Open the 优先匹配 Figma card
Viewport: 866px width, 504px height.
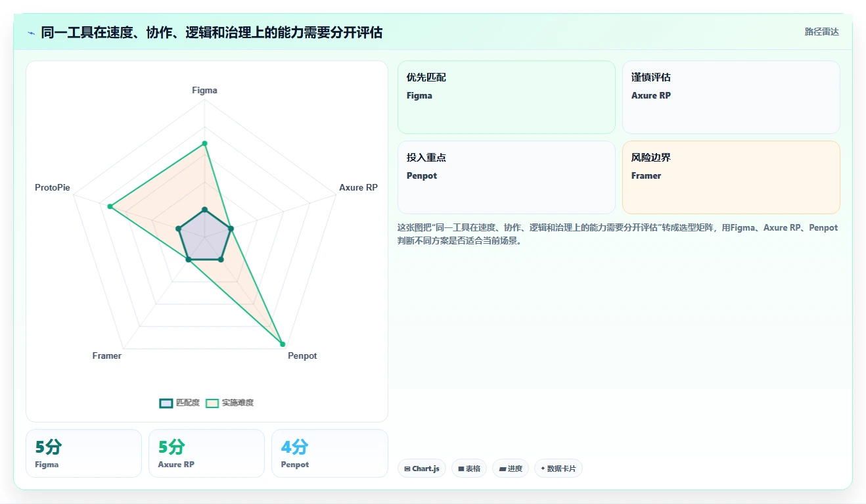click(x=507, y=97)
